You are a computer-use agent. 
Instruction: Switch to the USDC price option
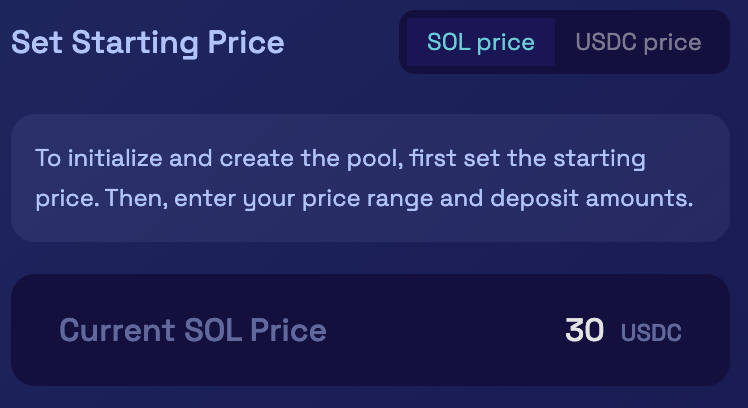[638, 43]
